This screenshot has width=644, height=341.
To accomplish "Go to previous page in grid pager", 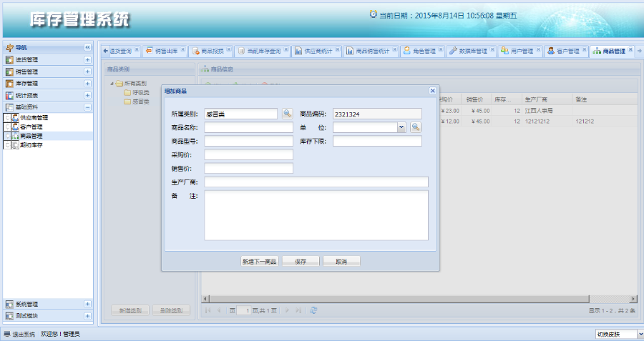I will coord(218,311).
